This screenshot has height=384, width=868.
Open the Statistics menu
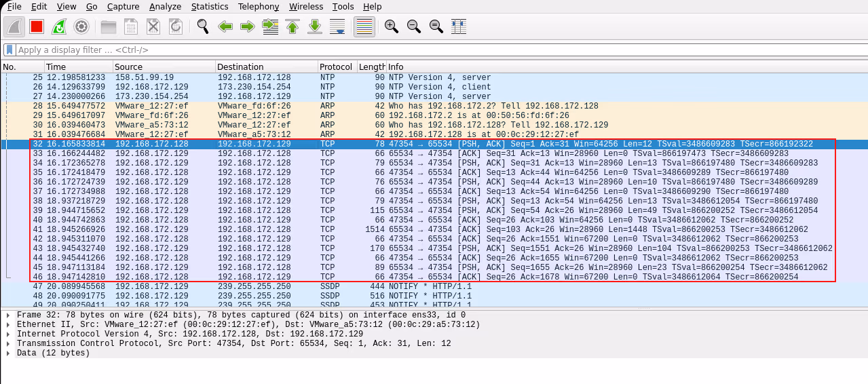[210, 7]
